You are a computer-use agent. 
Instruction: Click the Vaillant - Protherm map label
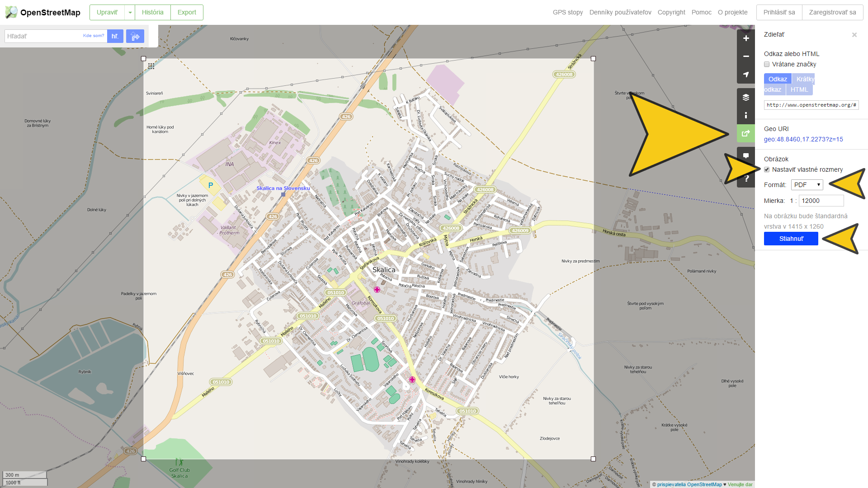point(229,230)
